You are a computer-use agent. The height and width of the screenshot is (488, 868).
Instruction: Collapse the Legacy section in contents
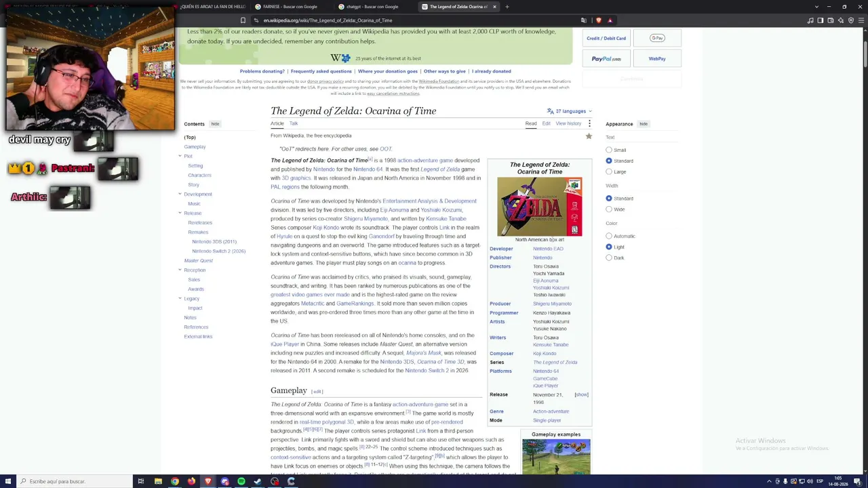[x=180, y=298]
